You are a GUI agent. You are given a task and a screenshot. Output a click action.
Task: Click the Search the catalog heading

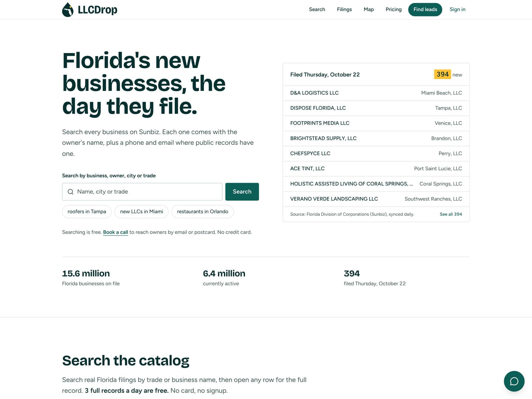coord(126,361)
